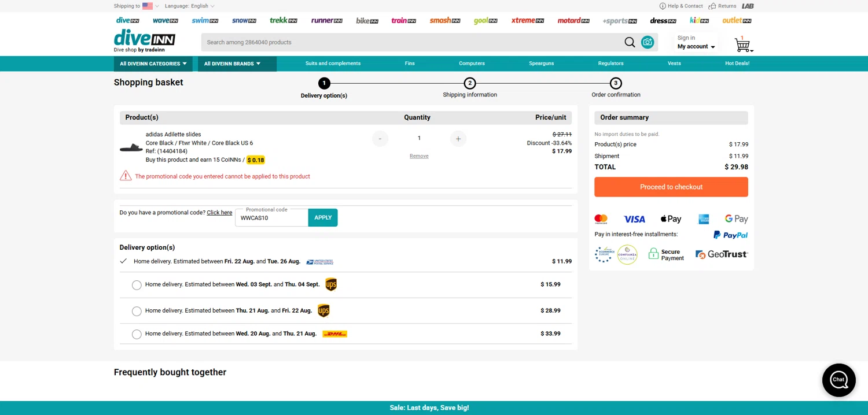Go to the bikeinn store
The height and width of the screenshot is (415, 868).
click(367, 20)
